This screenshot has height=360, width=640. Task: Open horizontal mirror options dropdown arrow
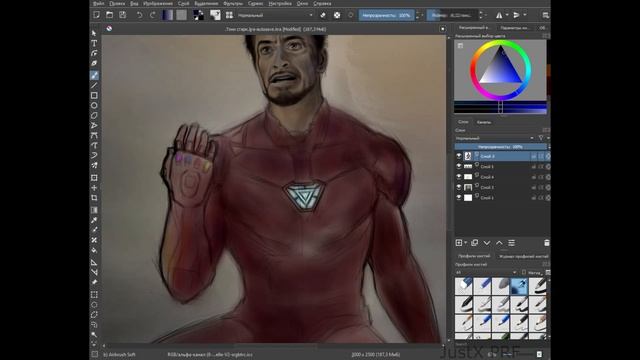tap(507, 15)
